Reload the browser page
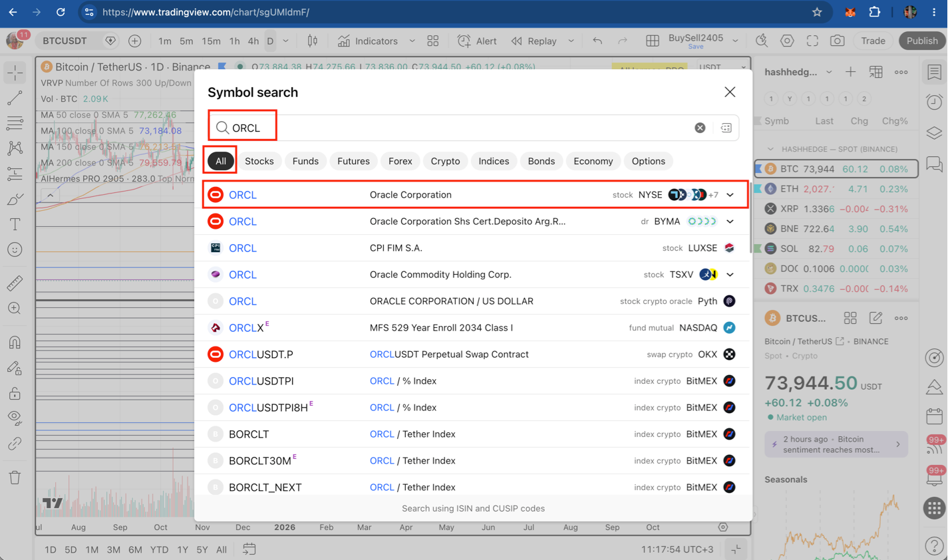The image size is (948, 560). (61, 12)
